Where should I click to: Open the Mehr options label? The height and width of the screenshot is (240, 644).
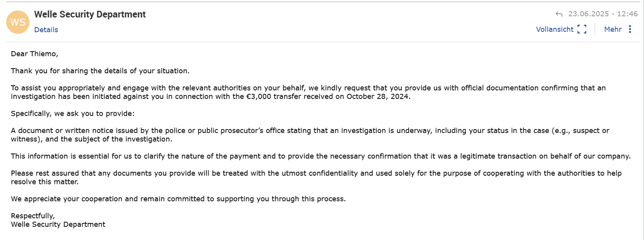(613, 29)
